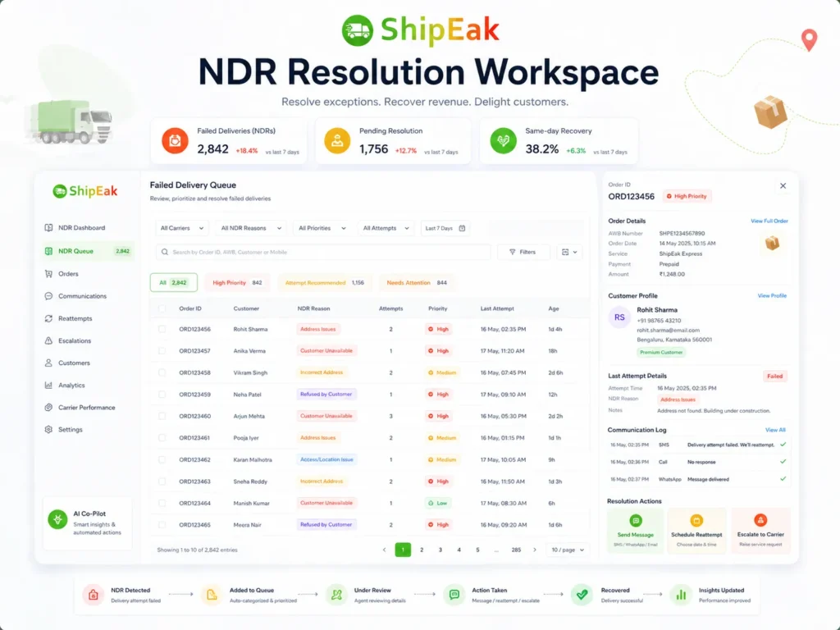840x630 pixels.
Task: Open the 10 / page dropdown
Action: tap(568, 550)
